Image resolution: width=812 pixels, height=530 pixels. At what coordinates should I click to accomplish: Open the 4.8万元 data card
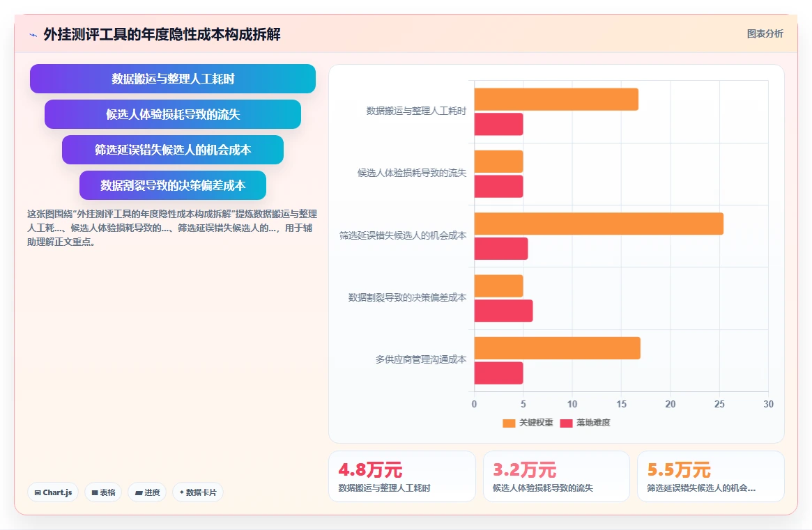[x=402, y=476]
